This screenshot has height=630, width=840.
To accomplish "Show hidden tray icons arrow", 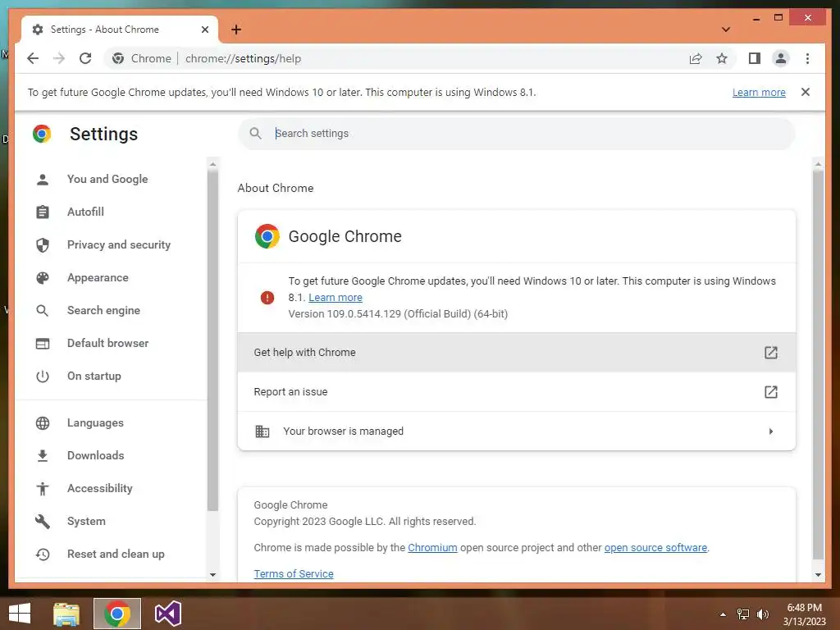I will pos(723,614).
